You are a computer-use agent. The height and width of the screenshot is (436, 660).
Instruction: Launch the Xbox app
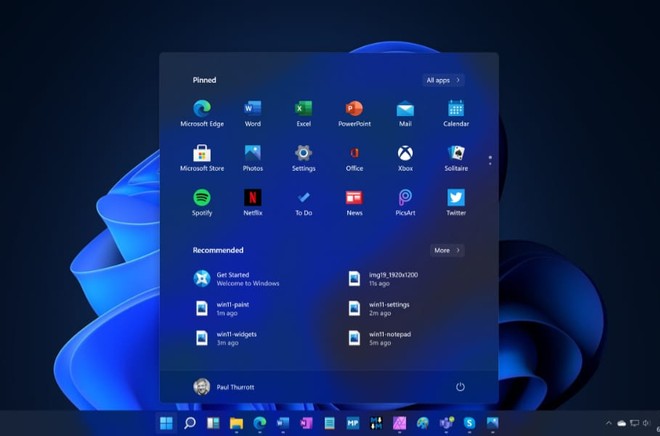click(405, 154)
